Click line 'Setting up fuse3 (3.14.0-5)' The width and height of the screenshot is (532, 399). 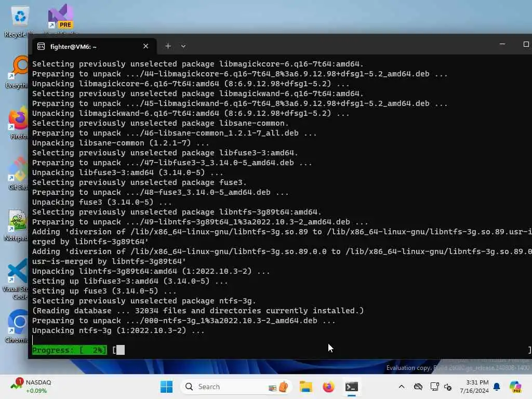pyautogui.click(x=104, y=291)
